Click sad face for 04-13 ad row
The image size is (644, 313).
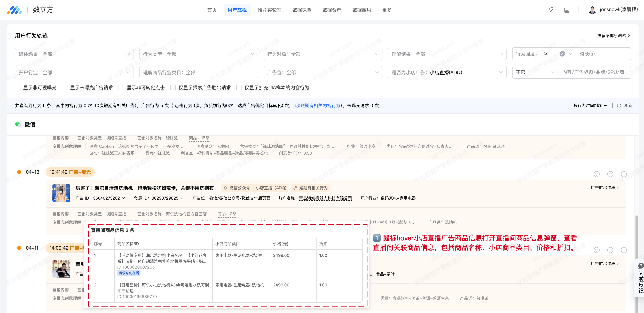(x=624, y=174)
